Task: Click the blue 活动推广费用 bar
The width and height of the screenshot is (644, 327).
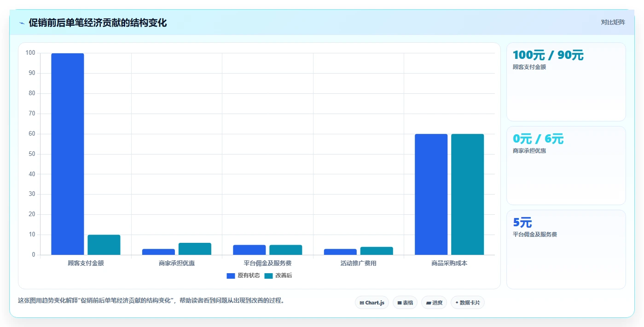Action: pyautogui.click(x=340, y=252)
